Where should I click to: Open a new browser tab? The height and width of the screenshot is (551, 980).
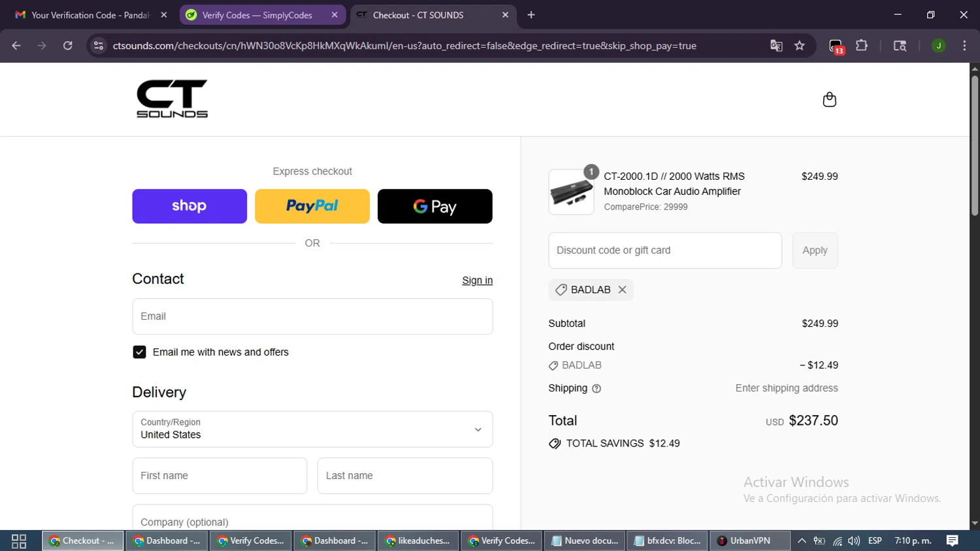click(x=531, y=15)
